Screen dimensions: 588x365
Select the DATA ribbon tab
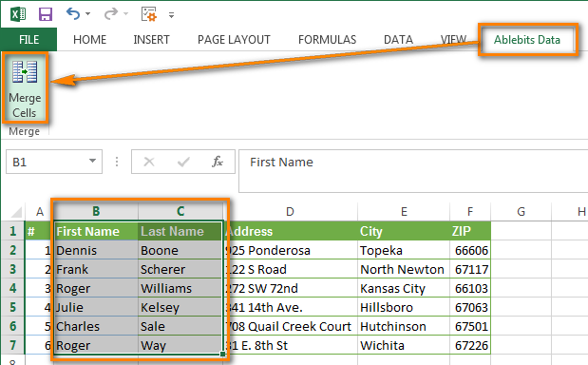coord(398,39)
